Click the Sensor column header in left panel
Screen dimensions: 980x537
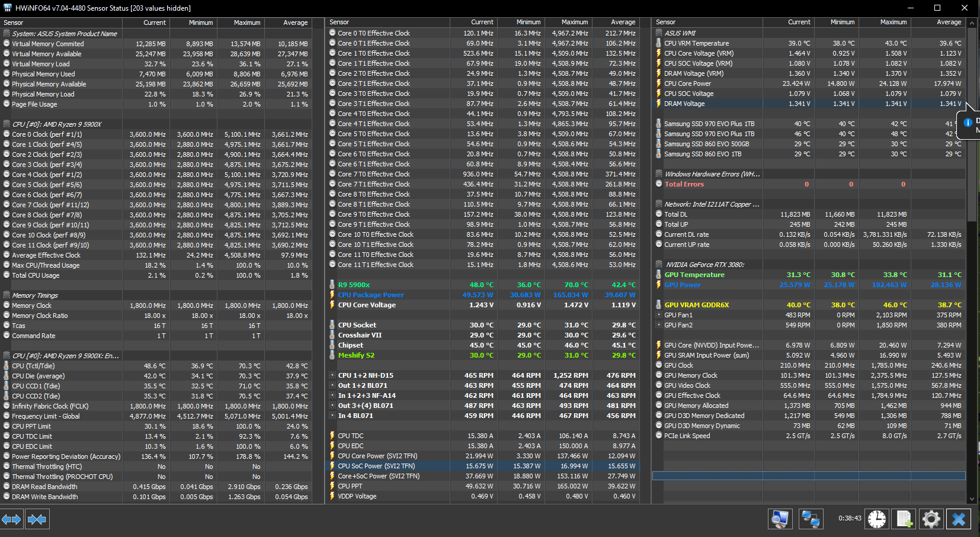[61, 22]
